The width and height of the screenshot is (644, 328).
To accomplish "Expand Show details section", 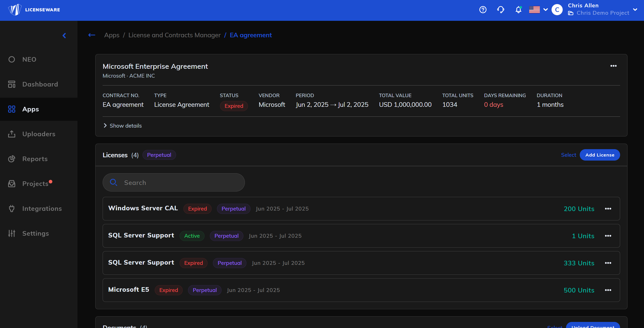I will (x=123, y=126).
